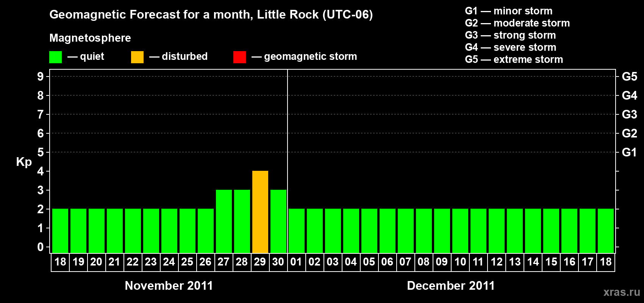Click the G2 right-axis label
This screenshot has height=303, width=644.
tap(629, 133)
